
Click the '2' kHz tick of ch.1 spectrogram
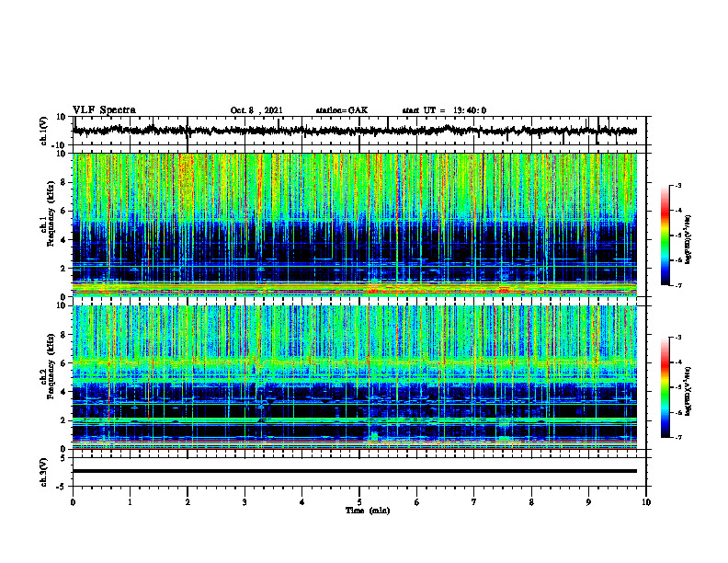pyautogui.click(x=63, y=269)
